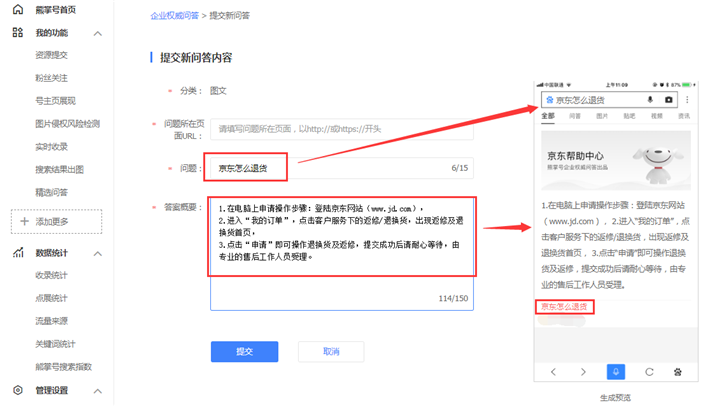Open 收录统计 in sidebar
The image size is (720, 406).
pos(51,275)
